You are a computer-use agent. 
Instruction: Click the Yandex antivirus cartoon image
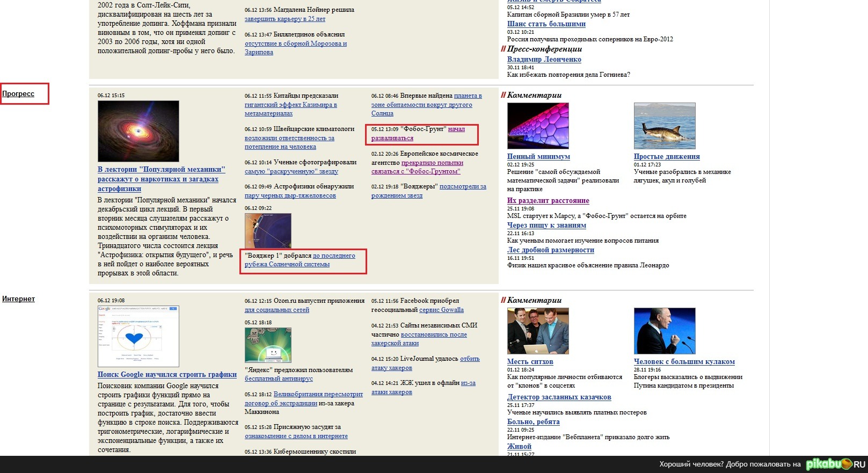[x=268, y=345]
